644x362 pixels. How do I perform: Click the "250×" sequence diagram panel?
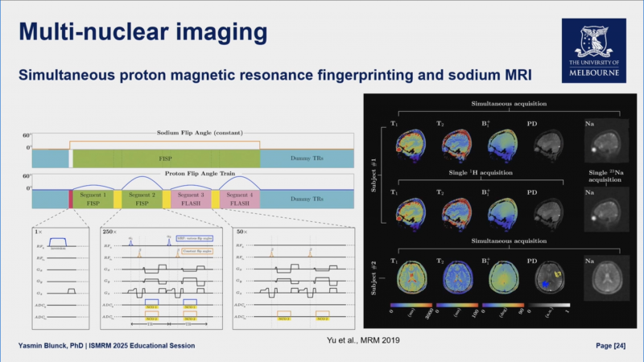click(162, 278)
